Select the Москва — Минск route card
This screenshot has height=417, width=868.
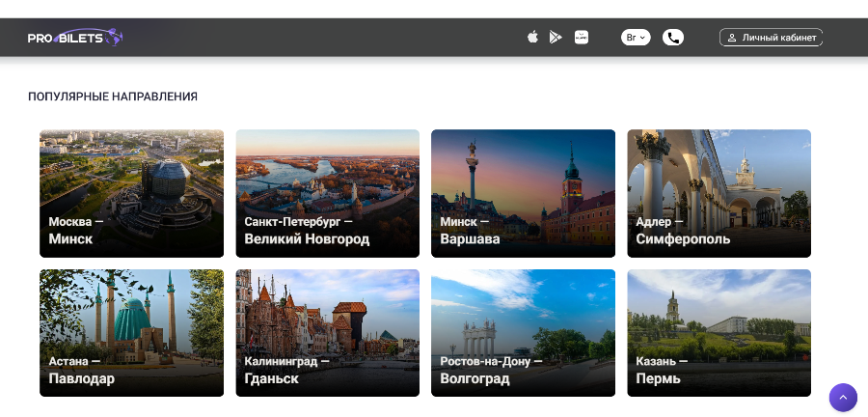coord(131,193)
